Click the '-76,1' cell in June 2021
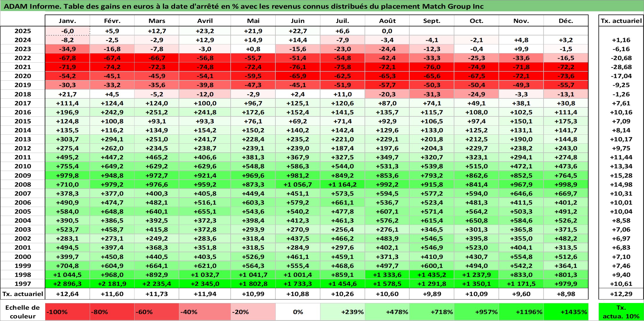Viewport: 644px width, 321px height. coord(298,67)
